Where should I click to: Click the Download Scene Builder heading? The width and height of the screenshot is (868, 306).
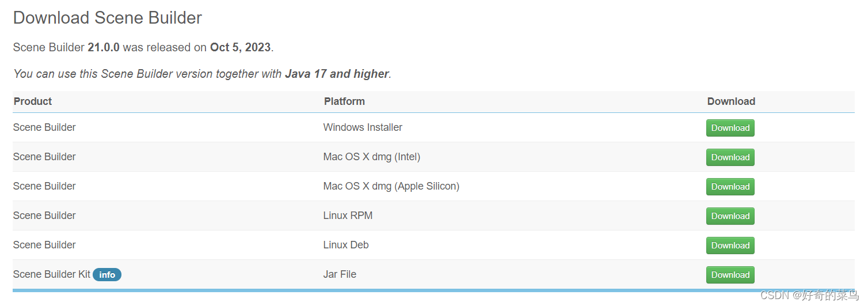pos(108,18)
